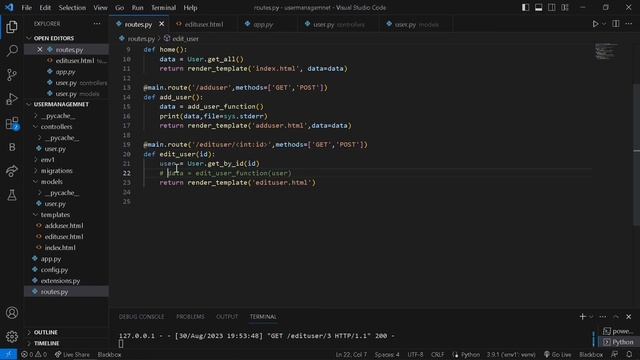The image size is (640, 360).
Task: Click the Run Python File play button
Action: (x=595, y=24)
